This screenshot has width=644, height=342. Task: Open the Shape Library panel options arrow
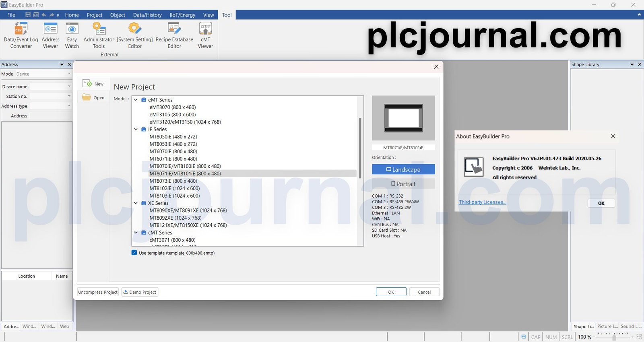tap(632, 64)
